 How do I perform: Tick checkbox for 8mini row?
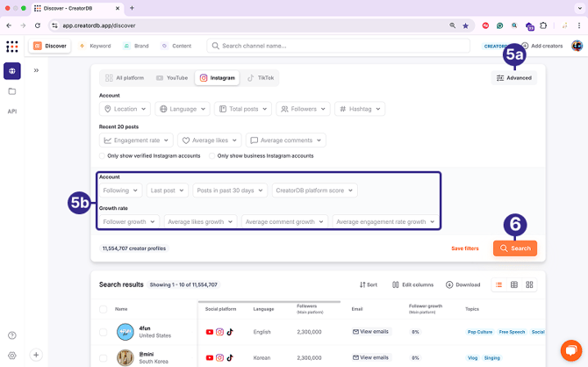point(104,358)
